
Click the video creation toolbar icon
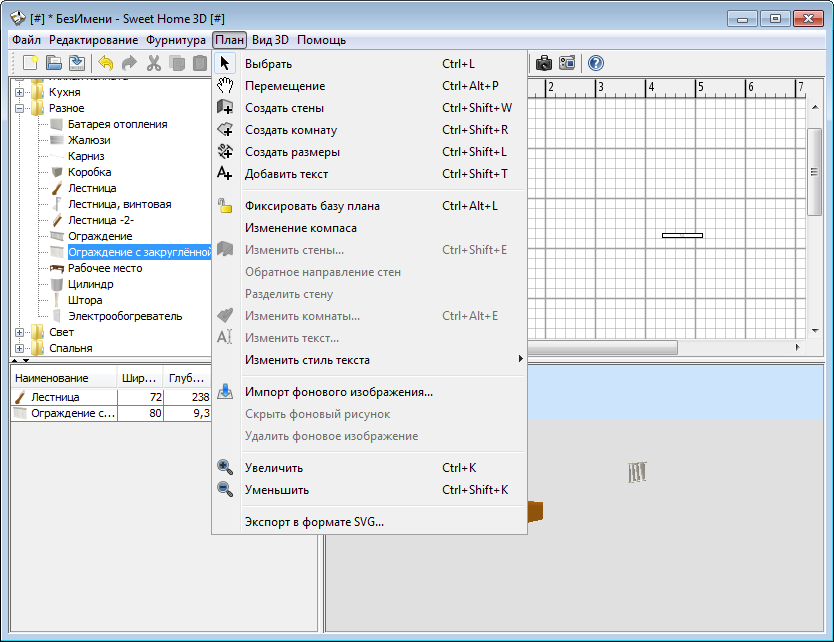coord(567,63)
